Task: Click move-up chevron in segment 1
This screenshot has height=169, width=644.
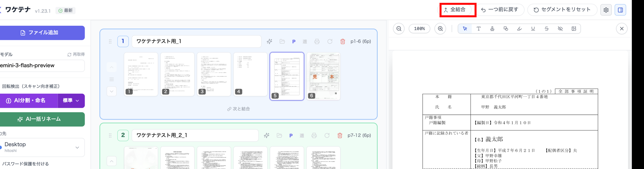Action: (112, 67)
